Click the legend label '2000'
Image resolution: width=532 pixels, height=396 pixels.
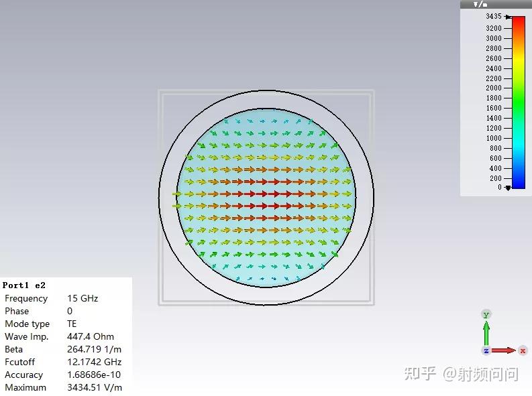click(493, 88)
